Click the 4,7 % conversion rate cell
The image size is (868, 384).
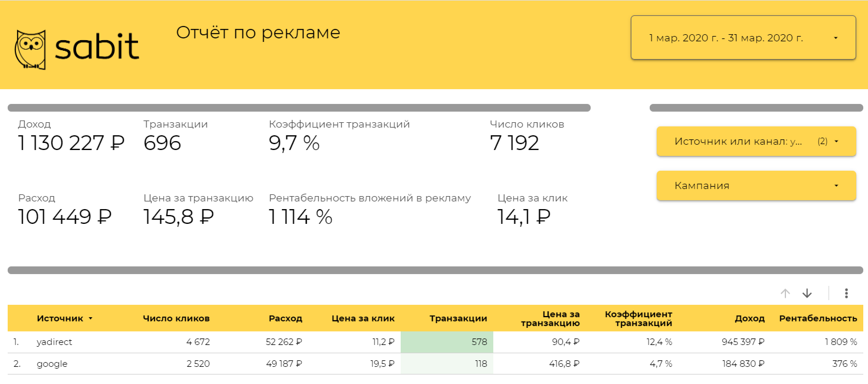point(661,364)
